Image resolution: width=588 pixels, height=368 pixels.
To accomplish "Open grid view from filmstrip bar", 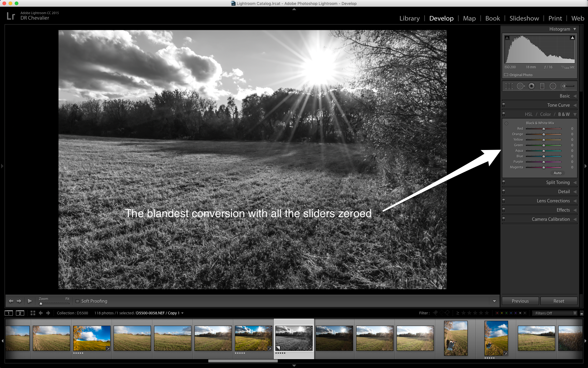I will point(33,313).
